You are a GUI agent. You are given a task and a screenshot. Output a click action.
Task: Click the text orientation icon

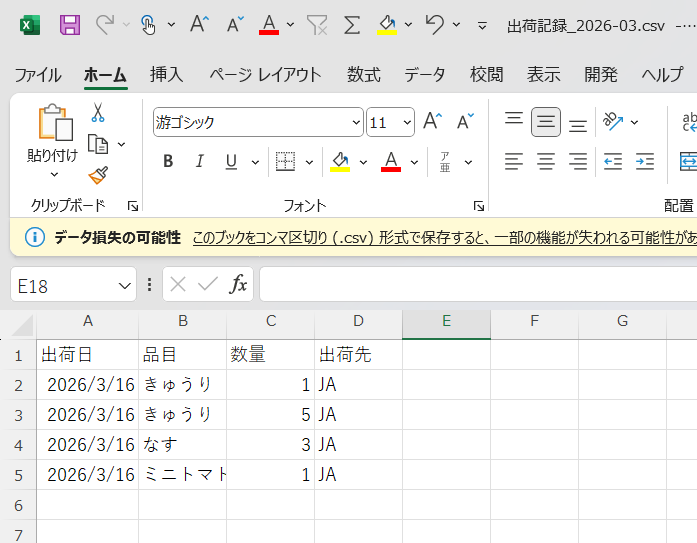point(613,121)
